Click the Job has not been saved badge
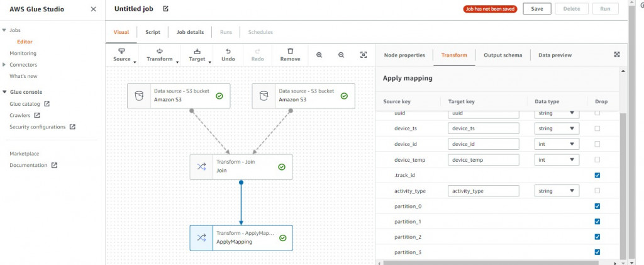Image resolution: width=644 pixels, height=265 pixels. coord(490,9)
